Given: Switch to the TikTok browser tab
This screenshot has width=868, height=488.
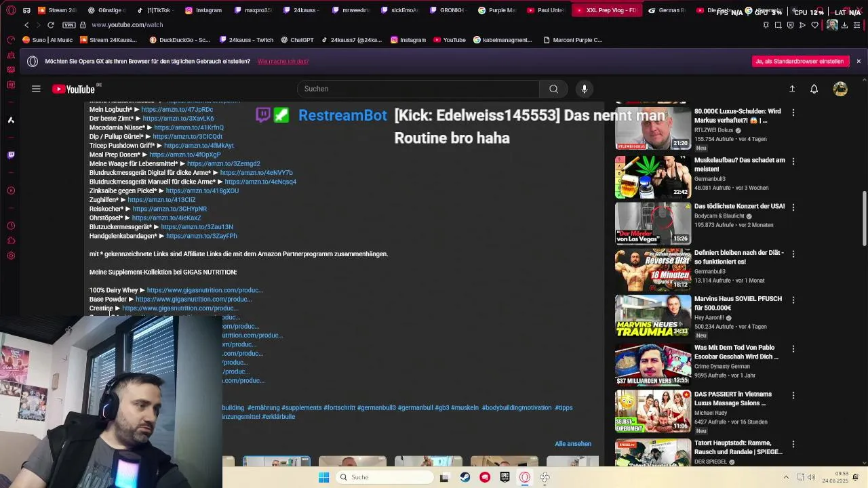Looking at the screenshot, I should pos(155,11).
